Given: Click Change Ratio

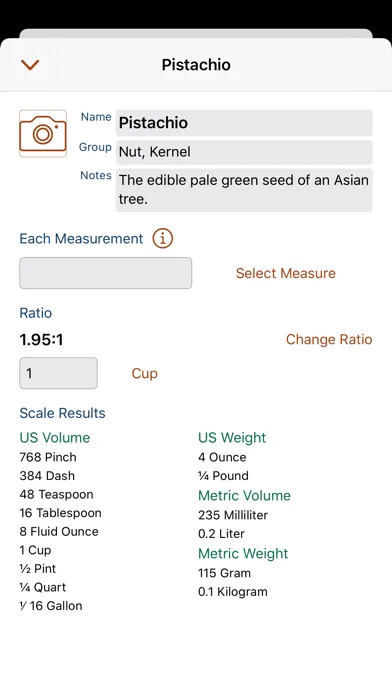Looking at the screenshot, I should point(329,339).
